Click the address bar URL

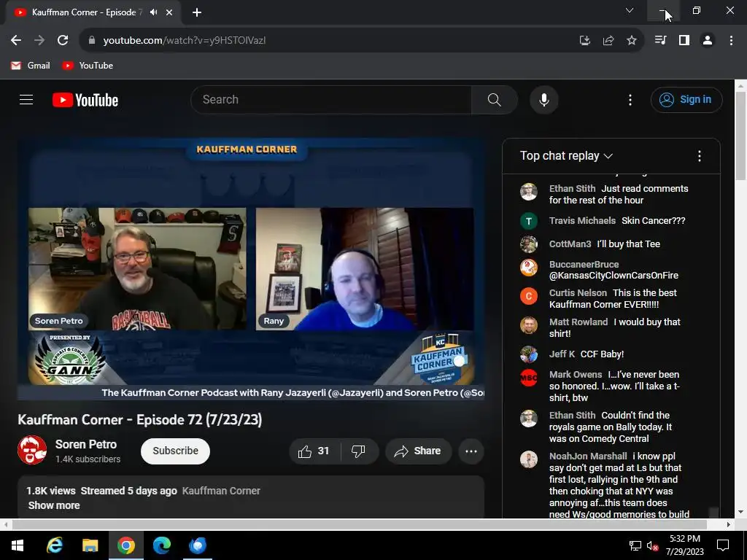pyautogui.click(x=185, y=41)
